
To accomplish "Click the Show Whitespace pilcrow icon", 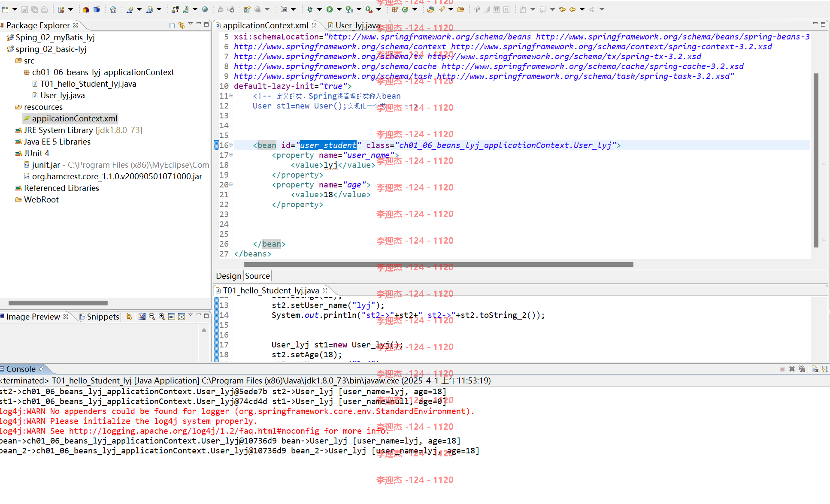I will (506, 9).
